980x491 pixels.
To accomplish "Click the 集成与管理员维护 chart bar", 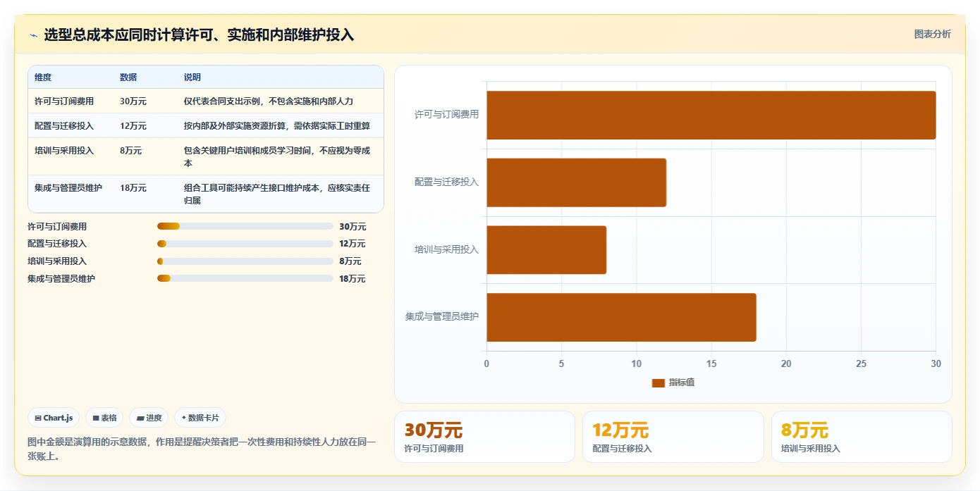I will click(621, 318).
